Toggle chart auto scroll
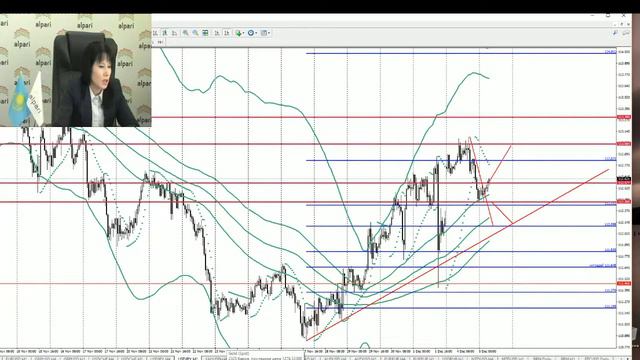Image resolution: width=640 pixels, height=360 pixels. [217, 33]
